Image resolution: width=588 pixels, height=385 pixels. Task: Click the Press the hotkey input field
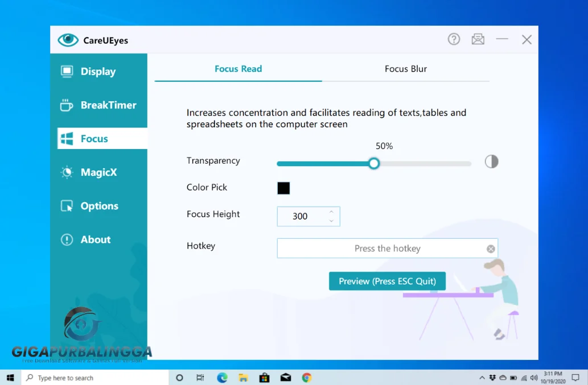[x=381, y=249]
